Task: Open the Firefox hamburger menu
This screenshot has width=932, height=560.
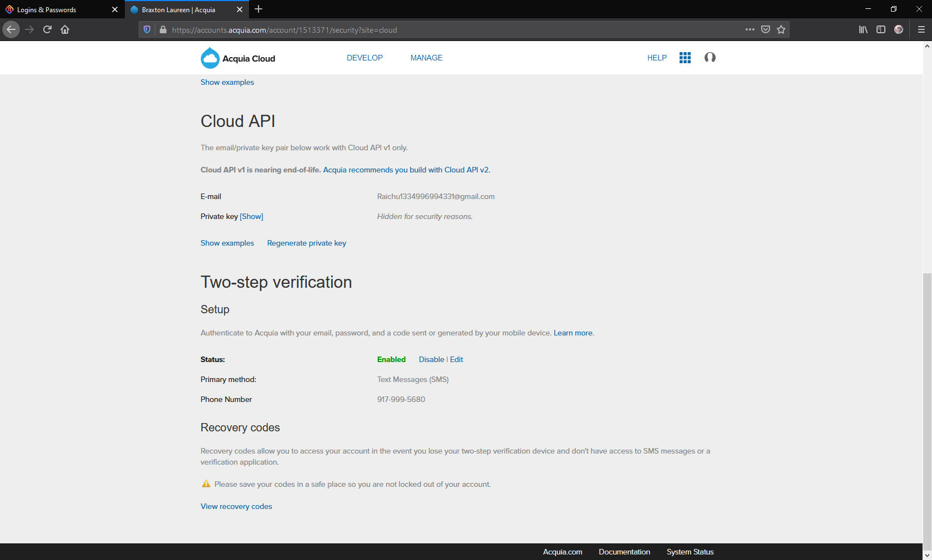Action: point(921,29)
